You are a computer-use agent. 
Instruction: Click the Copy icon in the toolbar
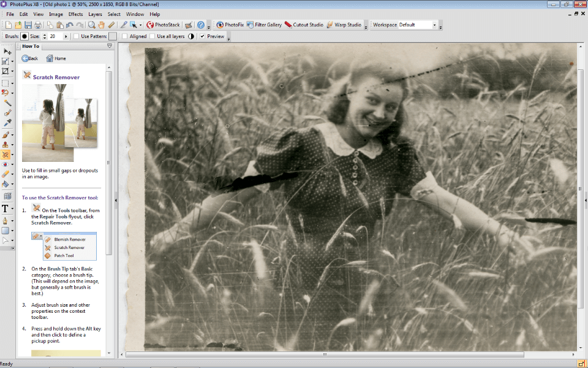50,25
